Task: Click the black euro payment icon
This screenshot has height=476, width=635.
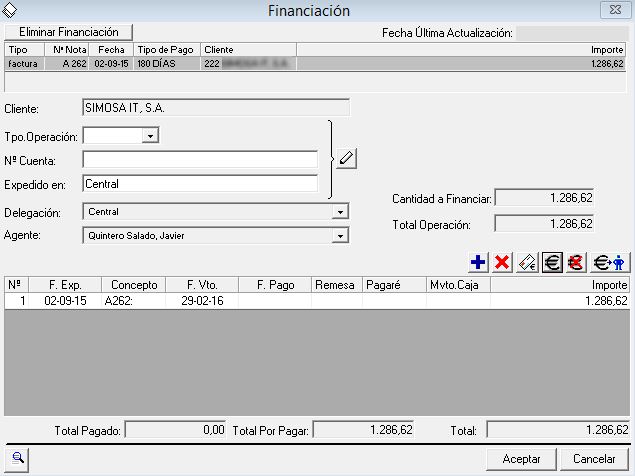Action: coord(552,263)
